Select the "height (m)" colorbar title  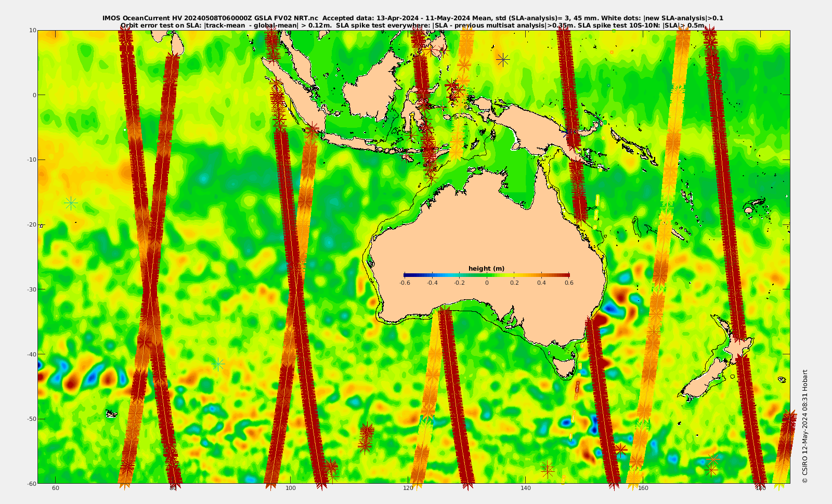pyautogui.click(x=486, y=269)
